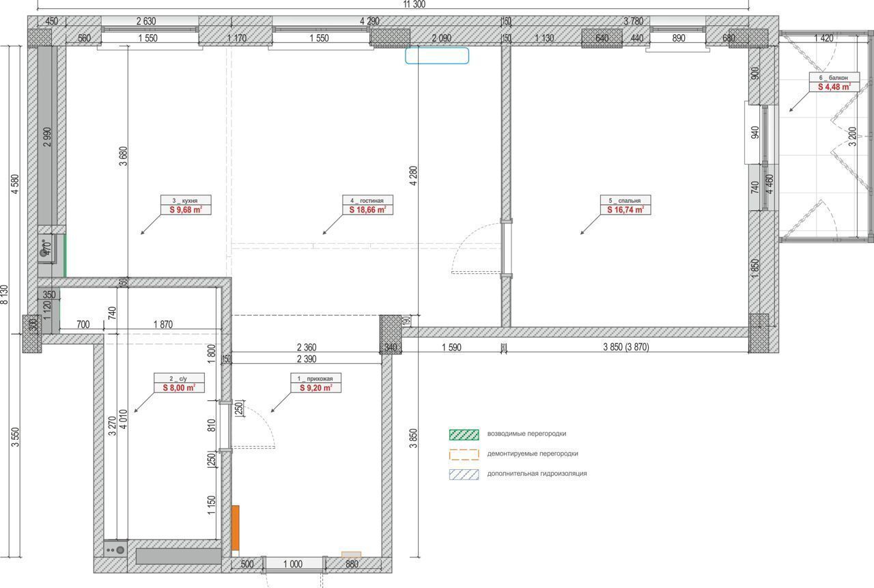Click the bedroom tag '5_спальня'
874x588 pixels.
coord(625,201)
